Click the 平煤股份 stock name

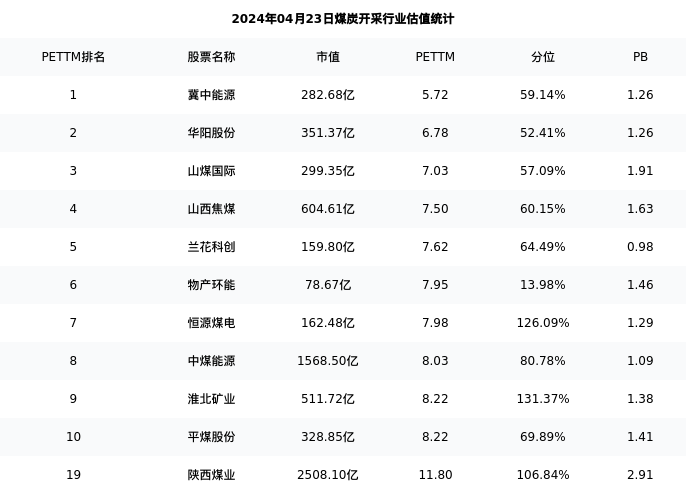(x=211, y=437)
